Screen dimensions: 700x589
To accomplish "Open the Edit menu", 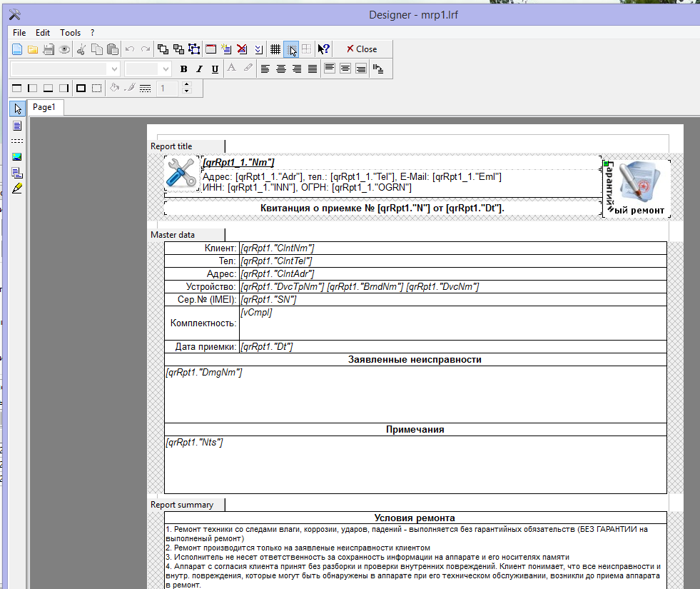I will [x=43, y=33].
